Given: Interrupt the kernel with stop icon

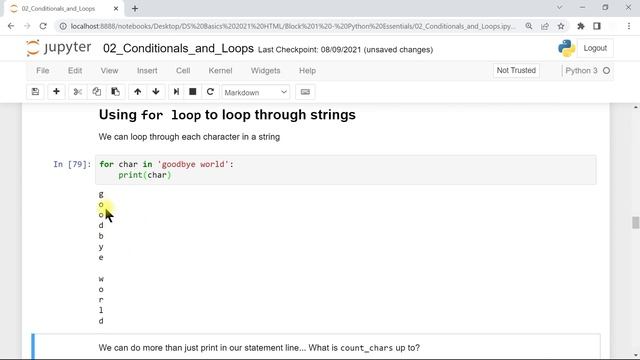Looking at the screenshot, I should [193, 92].
